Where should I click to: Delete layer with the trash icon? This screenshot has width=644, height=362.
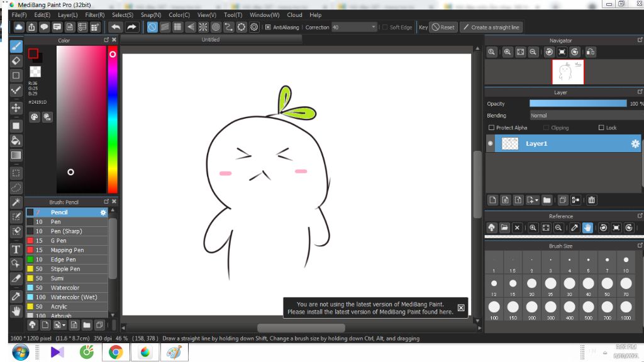(591, 200)
